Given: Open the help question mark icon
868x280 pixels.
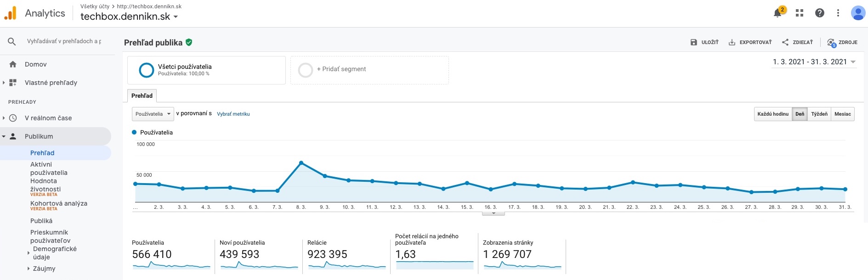Looking at the screenshot, I should pos(820,13).
